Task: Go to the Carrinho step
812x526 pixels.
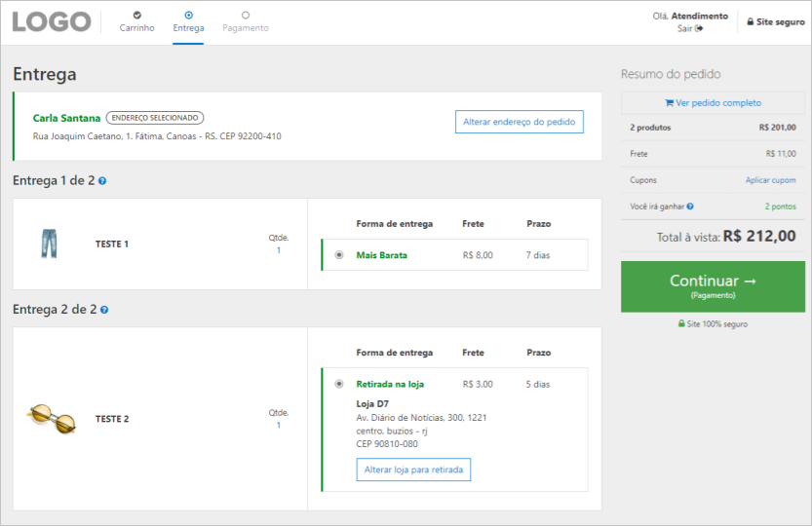Action: [136, 22]
